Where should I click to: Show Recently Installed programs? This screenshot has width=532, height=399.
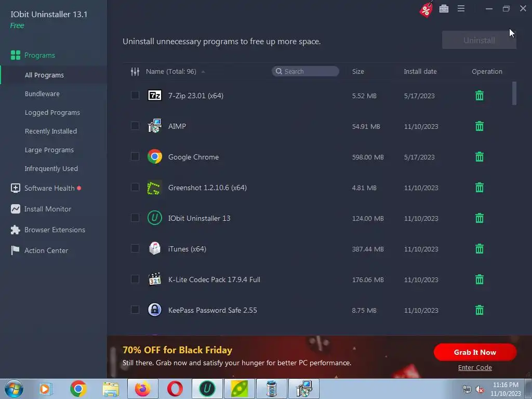[50, 131]
